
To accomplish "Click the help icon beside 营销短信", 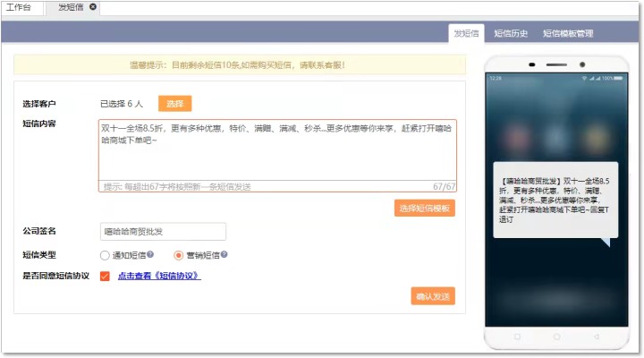I will pos(224,255).
